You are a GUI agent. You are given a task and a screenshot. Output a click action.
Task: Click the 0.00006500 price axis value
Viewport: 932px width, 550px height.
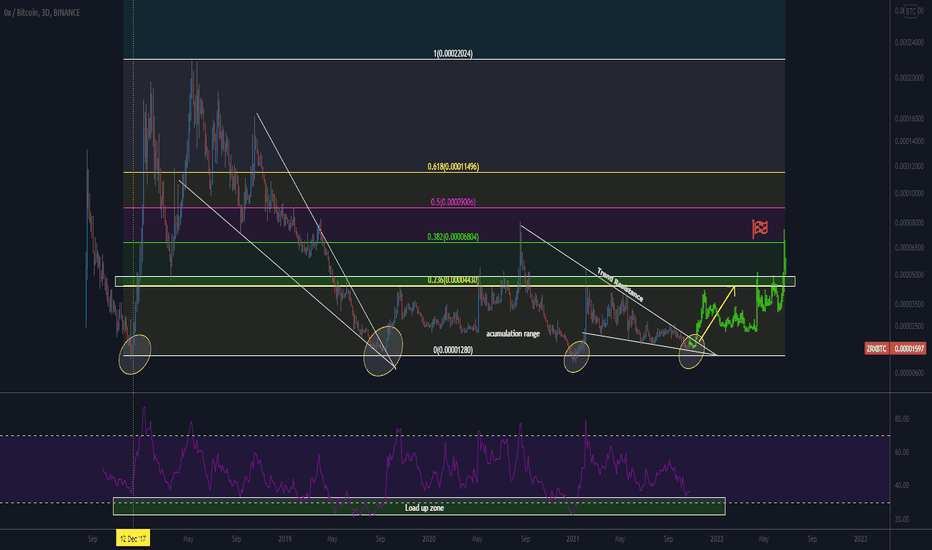(909, 247)
